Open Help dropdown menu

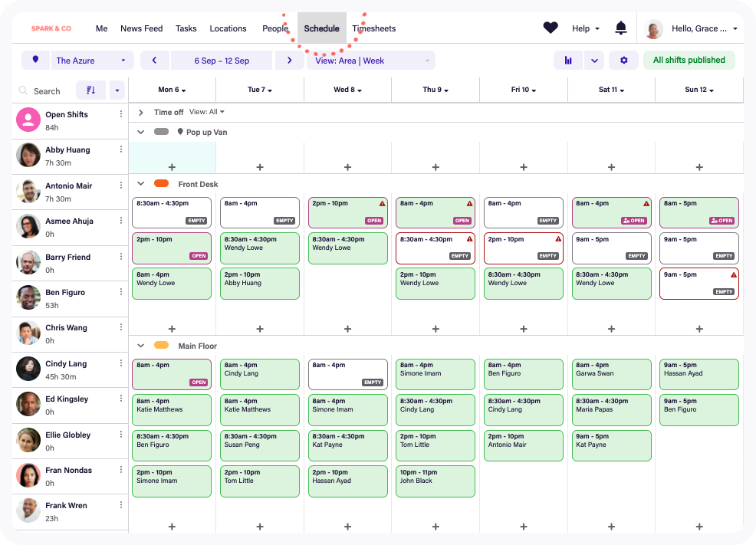click(585, 28)
